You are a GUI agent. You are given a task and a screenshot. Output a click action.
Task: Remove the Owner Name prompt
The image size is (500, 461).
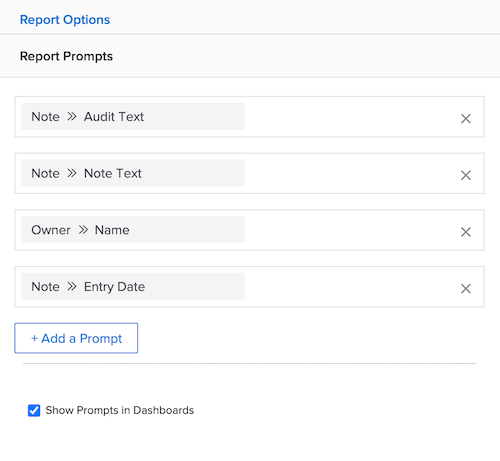point(466,232)
